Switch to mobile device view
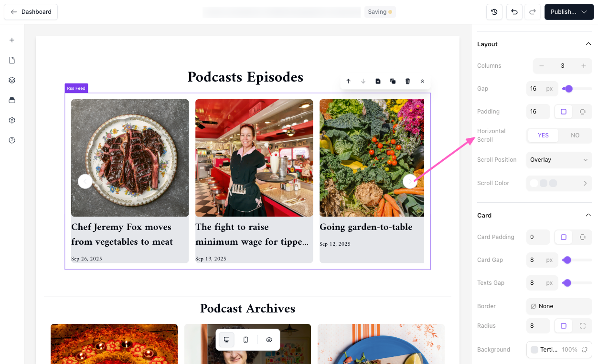 246,340
